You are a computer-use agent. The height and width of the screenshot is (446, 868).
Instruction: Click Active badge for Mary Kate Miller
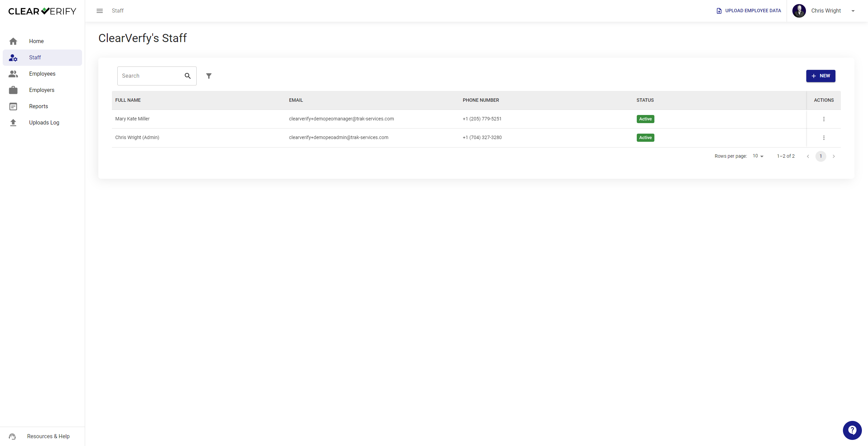point(645,119)
